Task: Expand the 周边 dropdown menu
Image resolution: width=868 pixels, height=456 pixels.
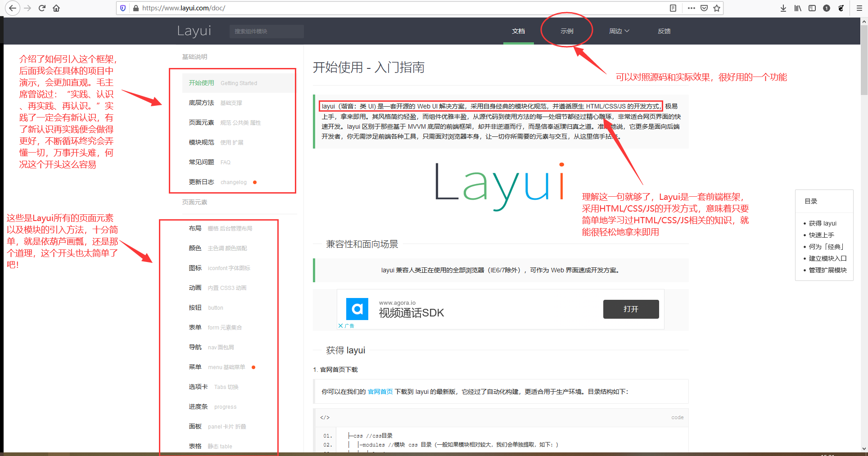Action: point(619,31)
